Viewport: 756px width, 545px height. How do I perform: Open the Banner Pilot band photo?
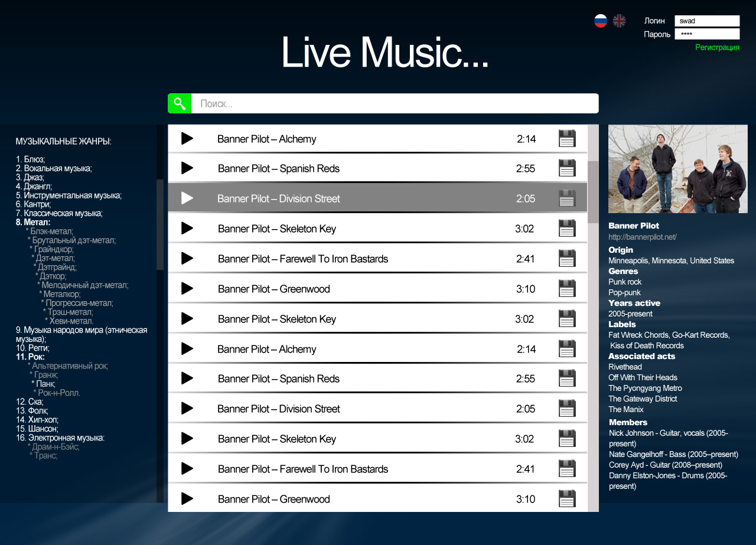677,169
